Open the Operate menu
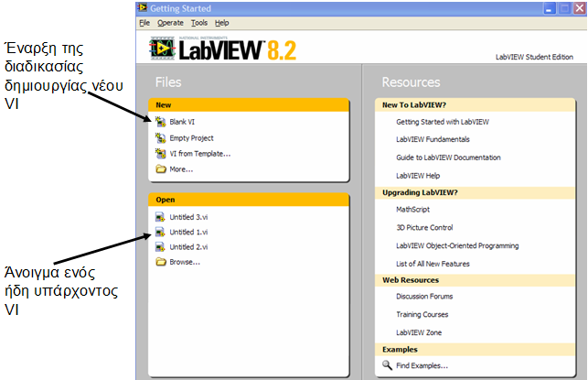This screenshot has width=588, height=380. click(170, 23)
